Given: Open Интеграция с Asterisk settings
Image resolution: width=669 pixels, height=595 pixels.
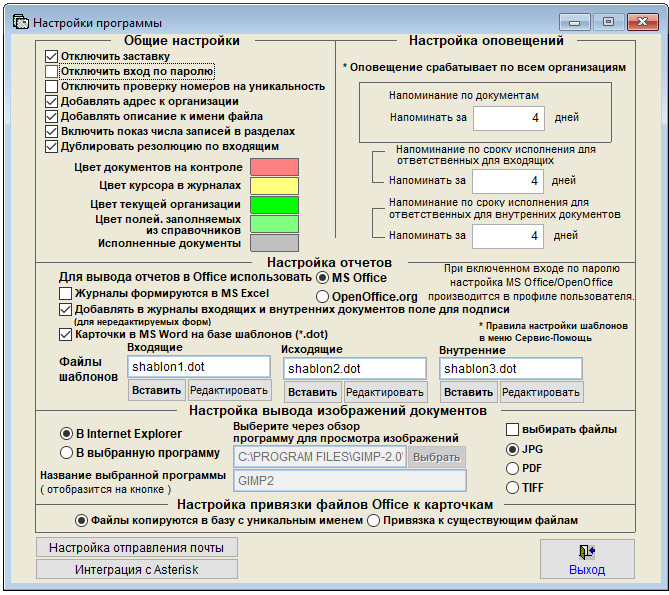Looking at the screenshot, I should [x=137, y=570].
